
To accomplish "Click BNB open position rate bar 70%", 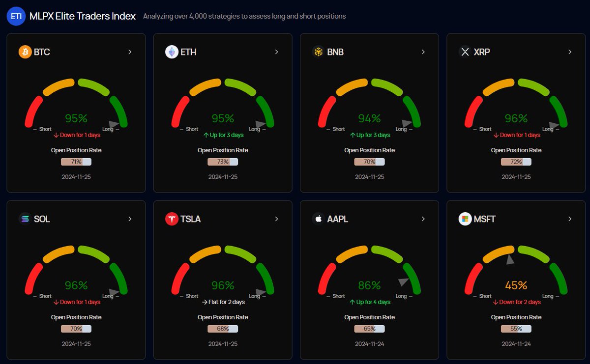I will click(x=369, y=162).
